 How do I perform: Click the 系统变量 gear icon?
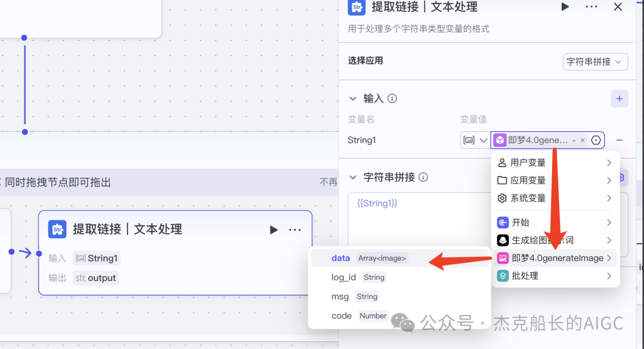point(502,198)
